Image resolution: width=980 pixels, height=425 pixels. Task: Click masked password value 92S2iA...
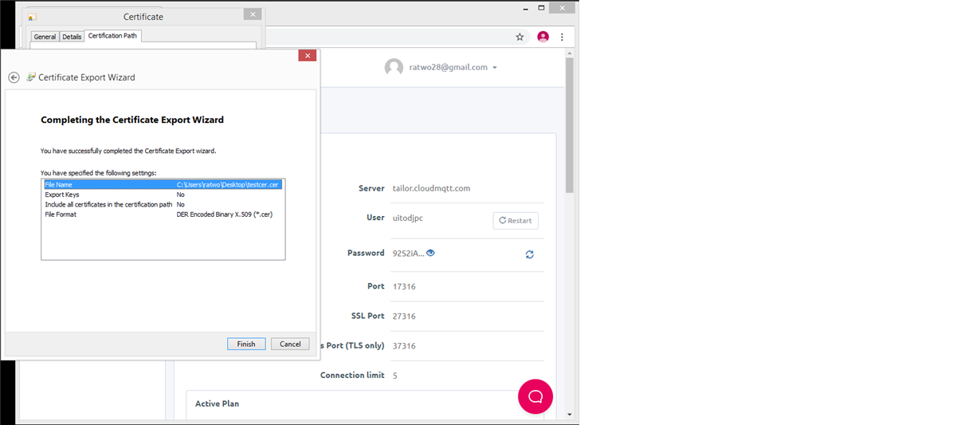click(x=408, y=254)
